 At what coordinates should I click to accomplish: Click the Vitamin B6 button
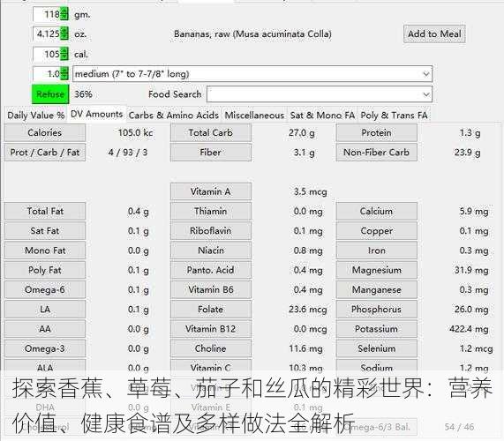coord(211,289)
